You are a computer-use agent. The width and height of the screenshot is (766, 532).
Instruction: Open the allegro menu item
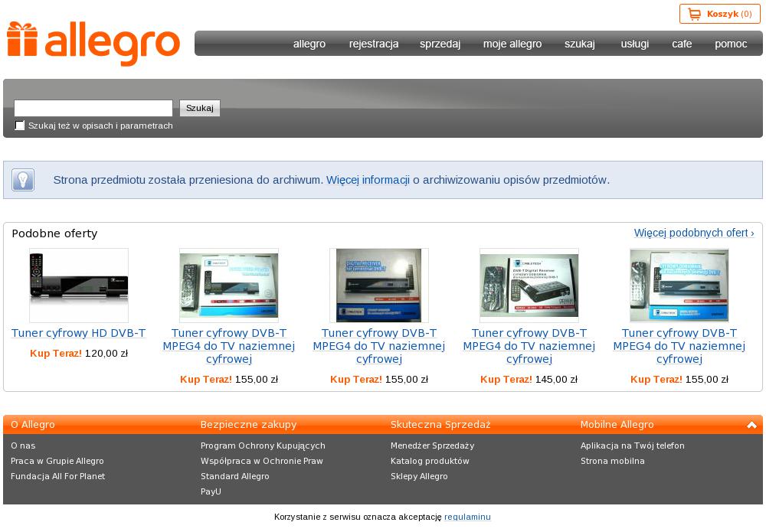pyautogui.click(x=309, y=44)
